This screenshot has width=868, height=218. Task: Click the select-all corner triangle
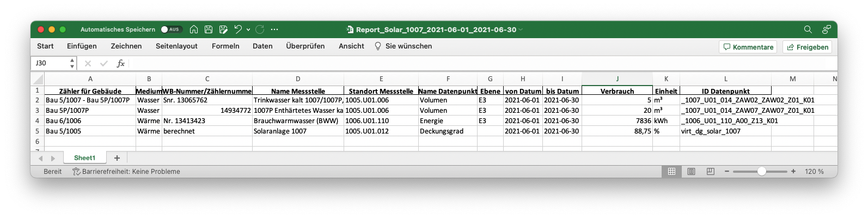coord(37,79)
